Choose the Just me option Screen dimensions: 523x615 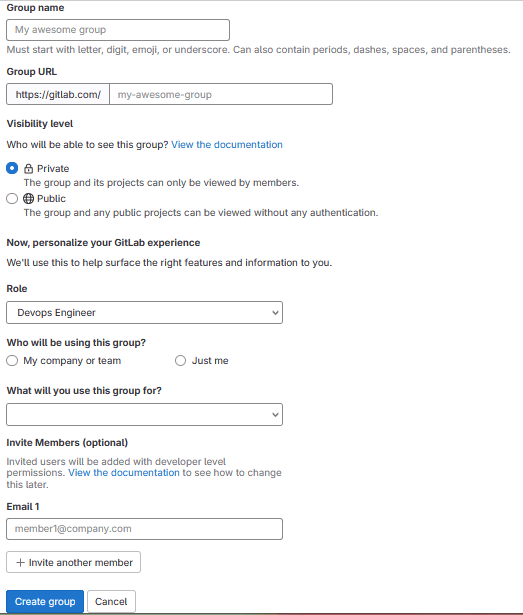pos(180,360)
